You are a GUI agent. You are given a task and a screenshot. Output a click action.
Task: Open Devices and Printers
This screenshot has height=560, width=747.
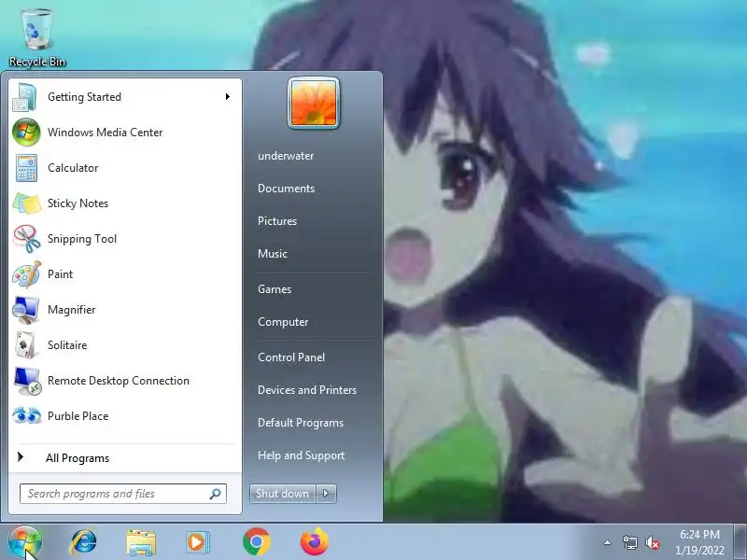pyautogui.click(x=307, y=390)
